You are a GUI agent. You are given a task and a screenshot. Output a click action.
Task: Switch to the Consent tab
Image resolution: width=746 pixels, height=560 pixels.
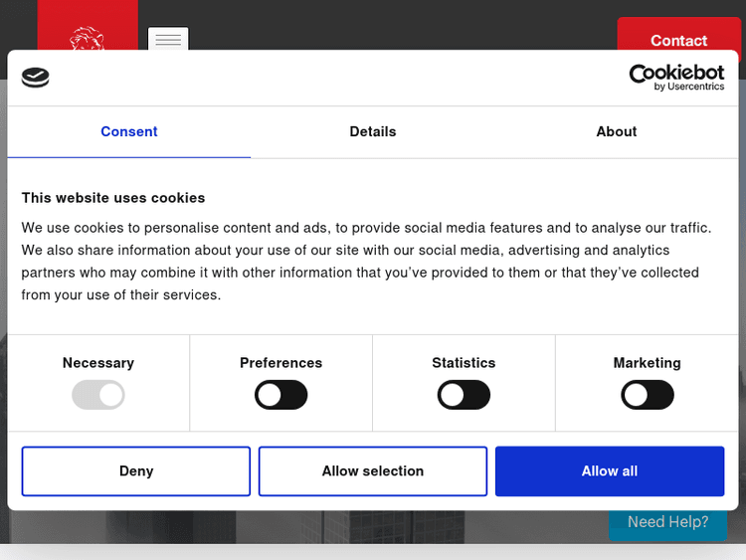point(129,131)
